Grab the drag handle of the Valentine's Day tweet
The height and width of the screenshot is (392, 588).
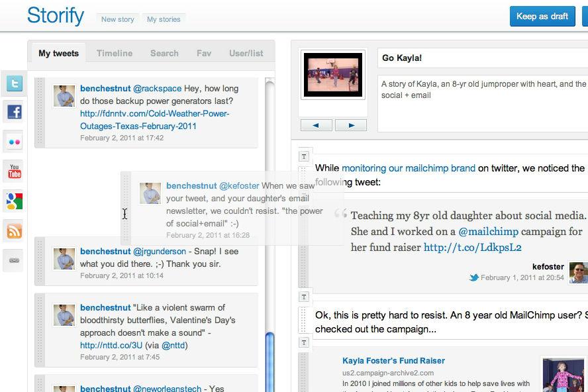pyautogui.click(x=40, y=330)
